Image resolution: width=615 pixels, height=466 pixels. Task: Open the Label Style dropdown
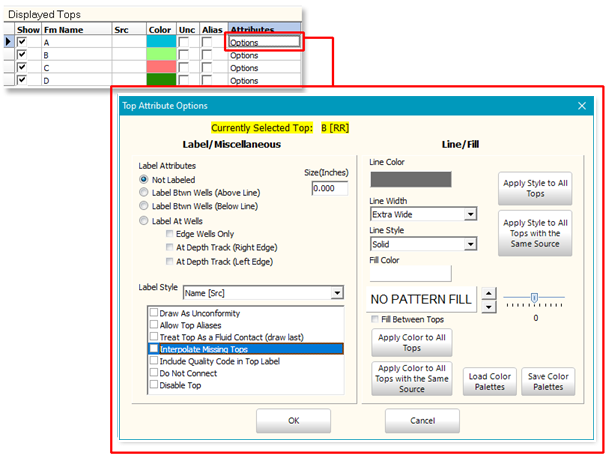pos(337,293)
